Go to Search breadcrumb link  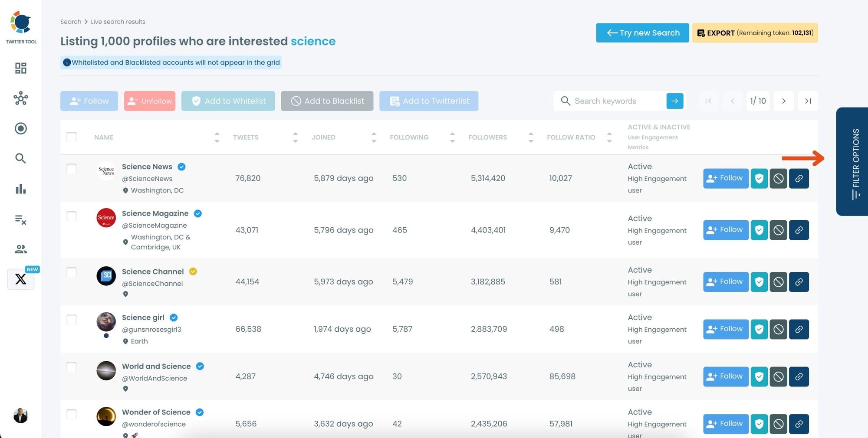point(71,22)
